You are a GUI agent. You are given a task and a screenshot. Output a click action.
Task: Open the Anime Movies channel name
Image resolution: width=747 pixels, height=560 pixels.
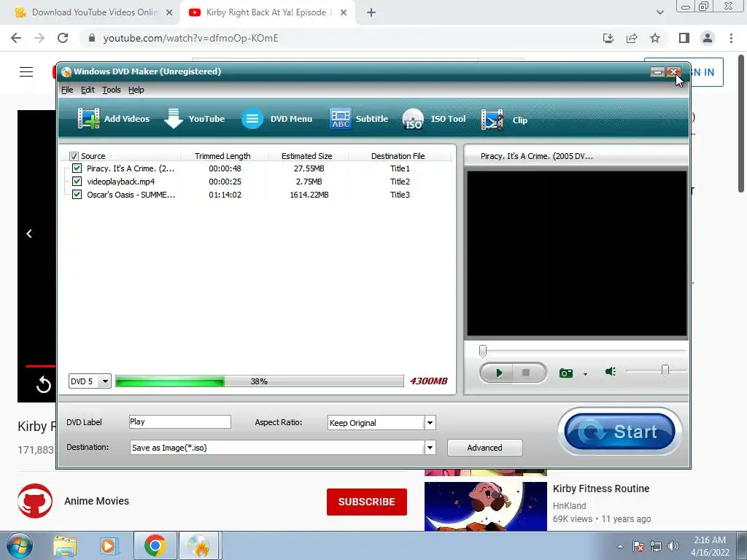click(x=97, y=501)
